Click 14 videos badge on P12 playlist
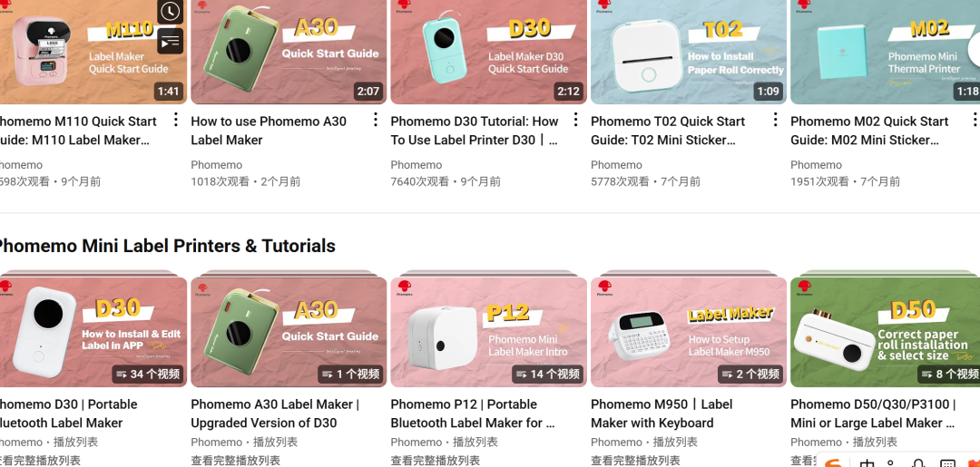Image resolution: width=980 pixels, height=467 pixels. click(x=547, y=374)
